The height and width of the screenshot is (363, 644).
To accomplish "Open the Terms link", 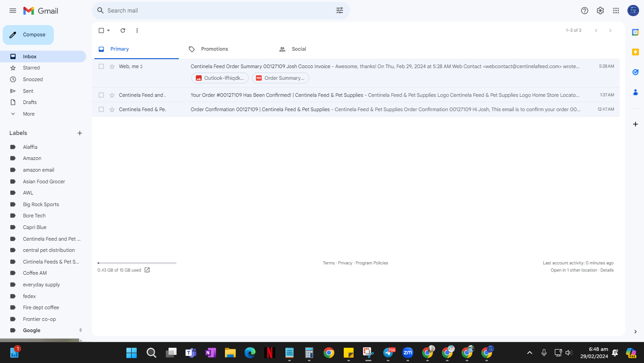I will [x=328, y=263].
